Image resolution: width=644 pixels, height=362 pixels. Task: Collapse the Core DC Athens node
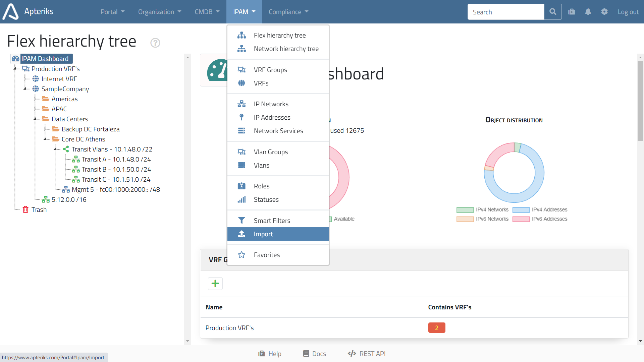pos(45,139)
